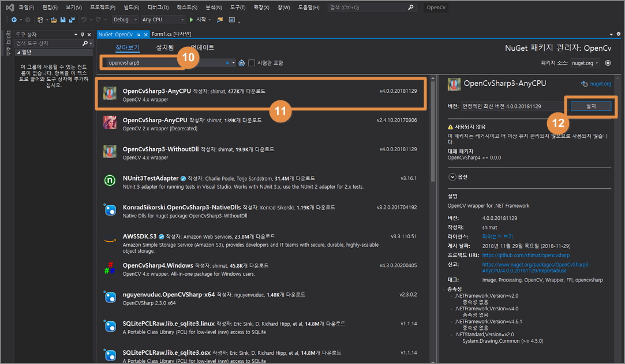This screenshot has width=625, height=364.
Task: Open the 시작 button dropdown arrow
Action: pos(209,20)
